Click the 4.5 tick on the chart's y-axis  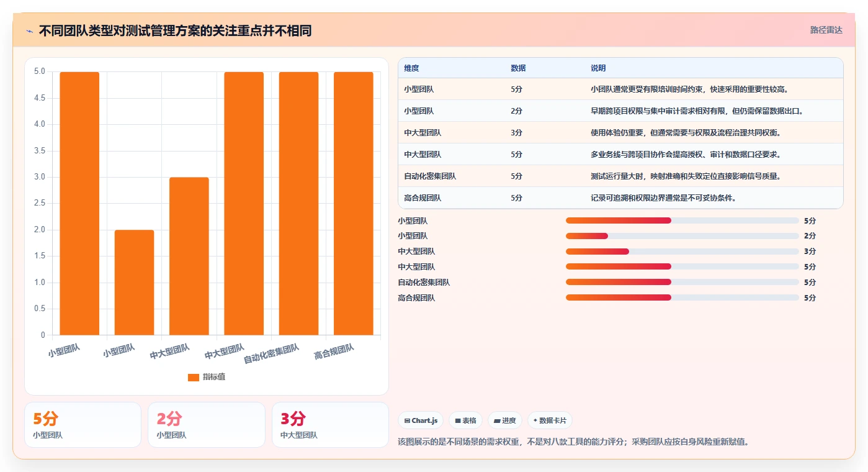click(x=39, y=98)
